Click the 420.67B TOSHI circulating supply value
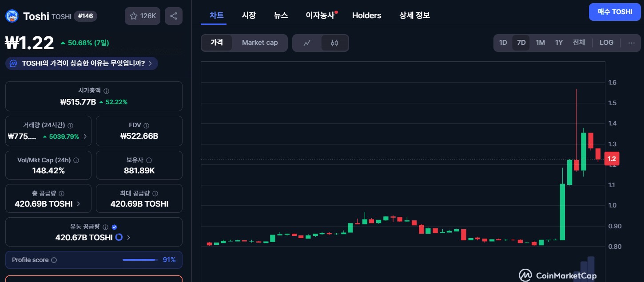This screenshot has width=644, height=282. pos(84,238)
